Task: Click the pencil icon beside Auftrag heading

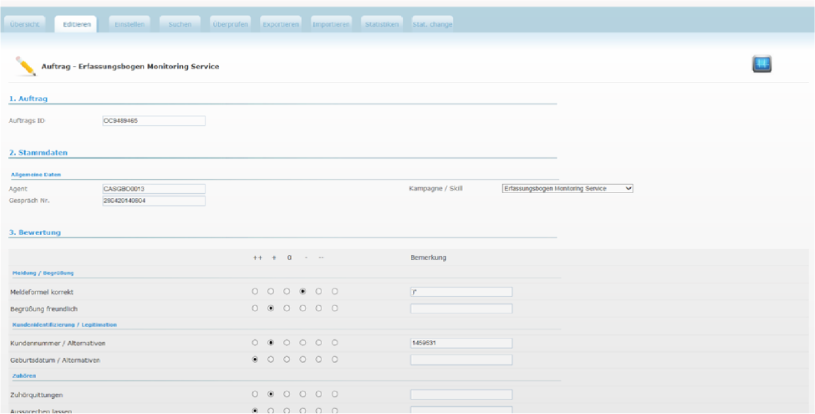Action: pyautogui.click(x=25, y=66)
